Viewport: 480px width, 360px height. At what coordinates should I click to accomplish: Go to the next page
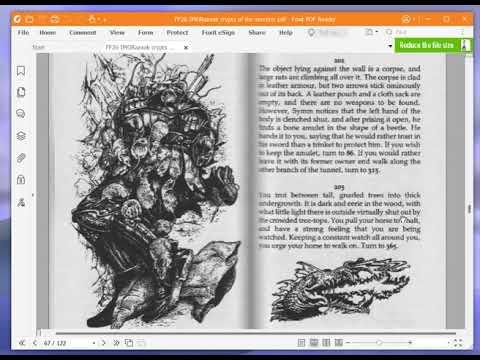[104, 343]
